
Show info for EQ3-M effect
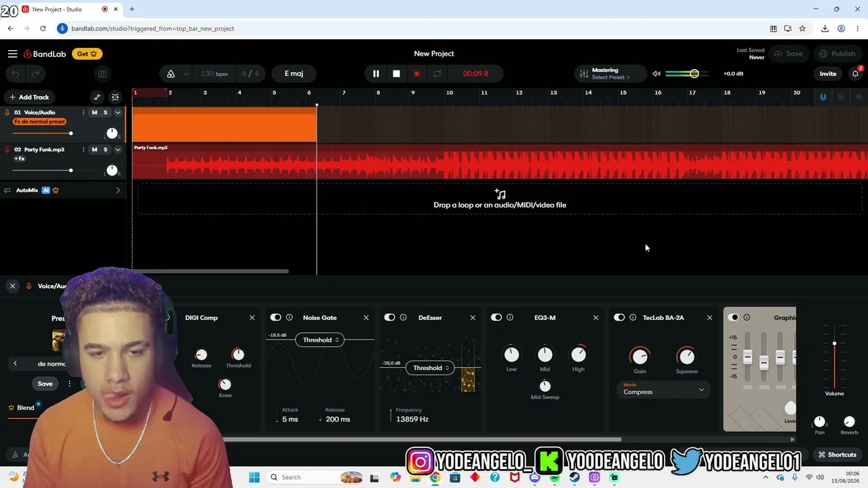509,317
